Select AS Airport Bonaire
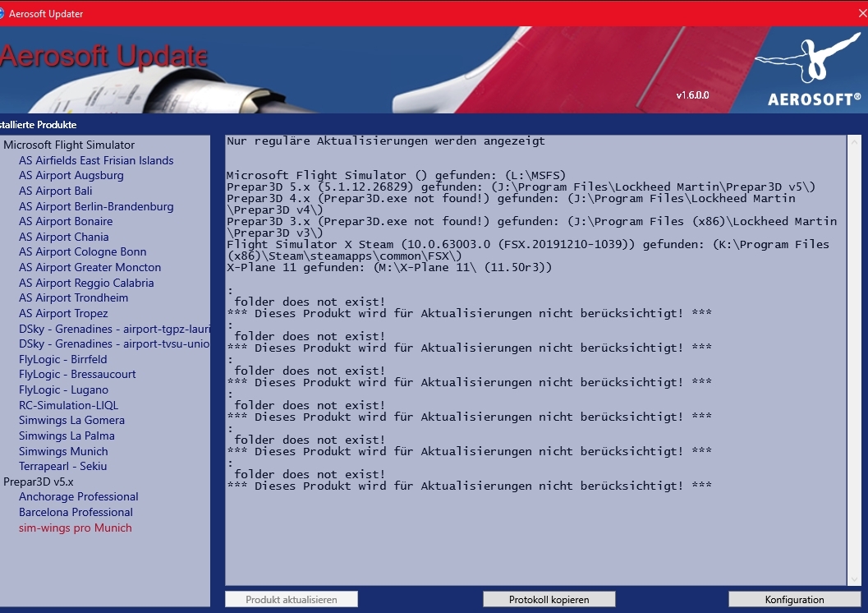 (66, 221)
